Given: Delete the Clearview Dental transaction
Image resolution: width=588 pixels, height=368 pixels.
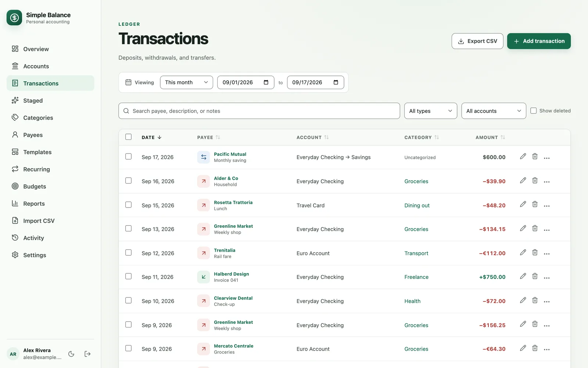Looking at the screenshot, I should (535, 300).
